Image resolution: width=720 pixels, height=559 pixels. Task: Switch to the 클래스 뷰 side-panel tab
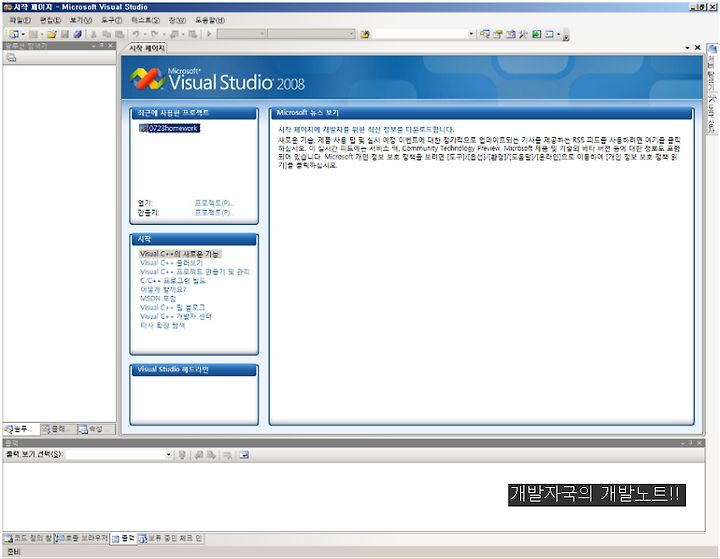click(x=58, y=429)
